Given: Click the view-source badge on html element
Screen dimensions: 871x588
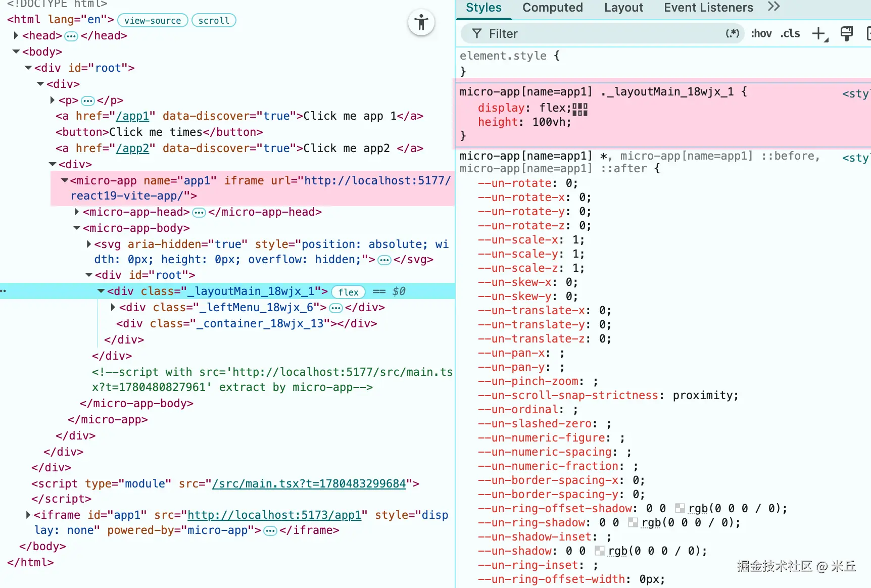Looking at the screenshot, I should (x=153, y=21).
